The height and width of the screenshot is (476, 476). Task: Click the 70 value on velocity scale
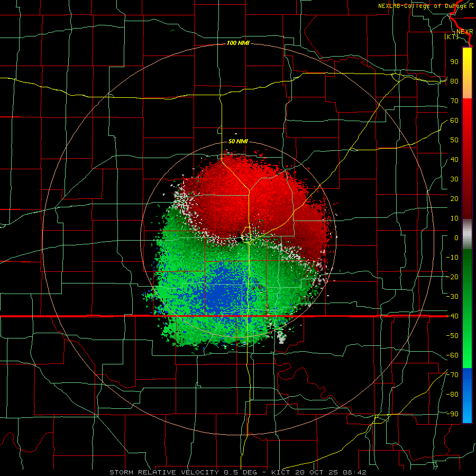[x=454, y=101]
